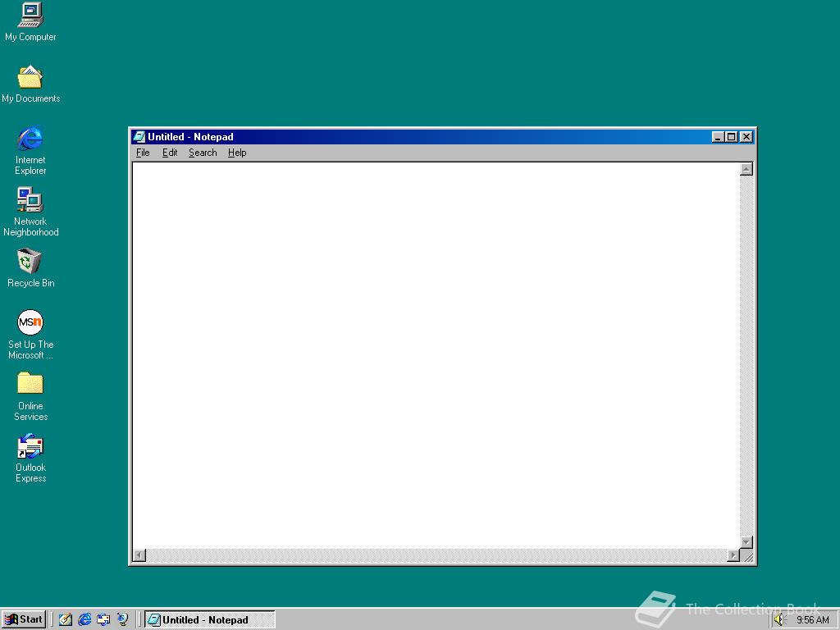Click the Start button

[x=24, y=620]
